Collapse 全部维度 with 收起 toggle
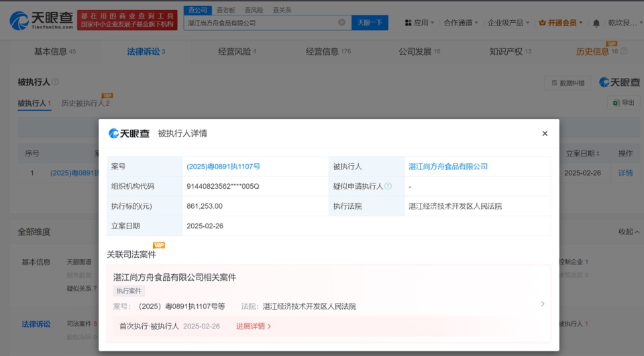Image resolution: width=644 pixels, height=356 pixels. point(629,232)
